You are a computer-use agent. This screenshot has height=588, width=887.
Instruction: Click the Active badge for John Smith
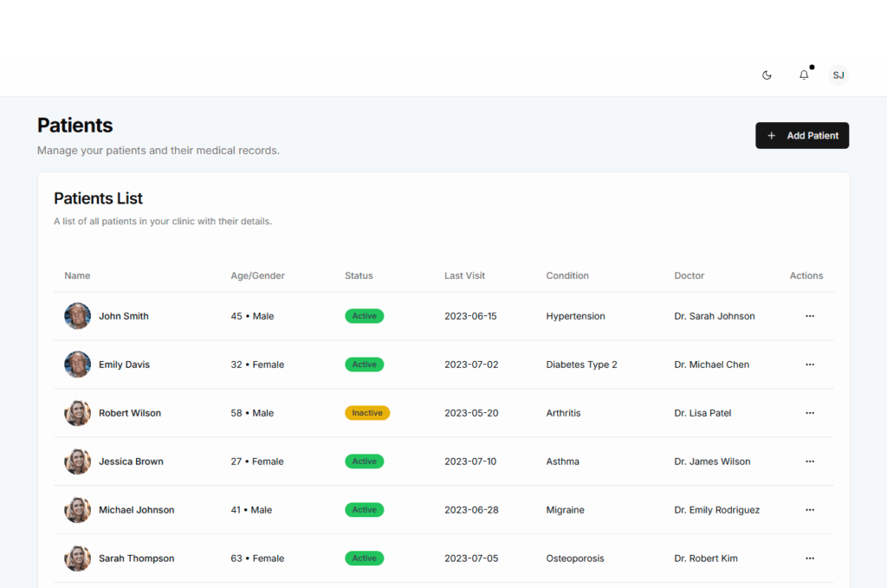[364, 316]
